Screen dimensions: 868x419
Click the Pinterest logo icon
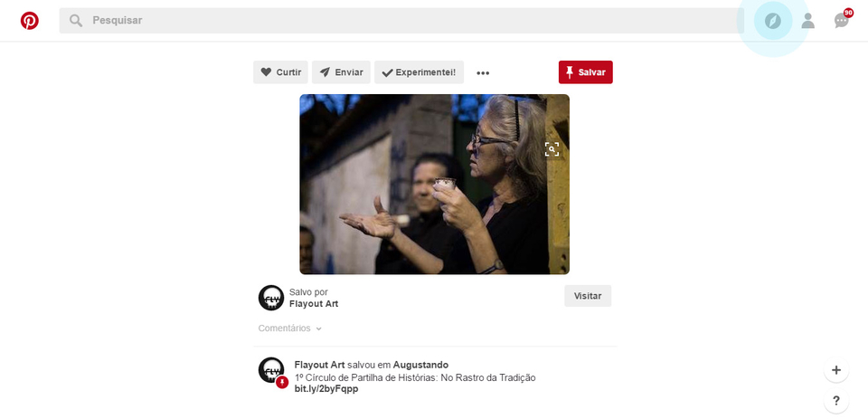coord(29,21)
